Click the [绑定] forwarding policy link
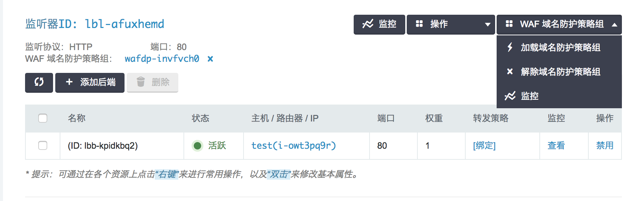The height and width of the screenshot is (201, 644). [484, 146]
